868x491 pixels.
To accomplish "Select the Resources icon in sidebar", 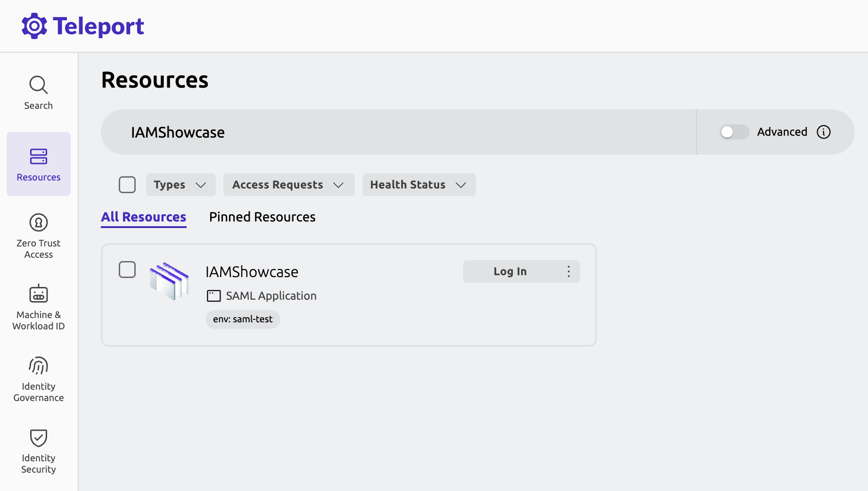I will [x=38, y=164].
